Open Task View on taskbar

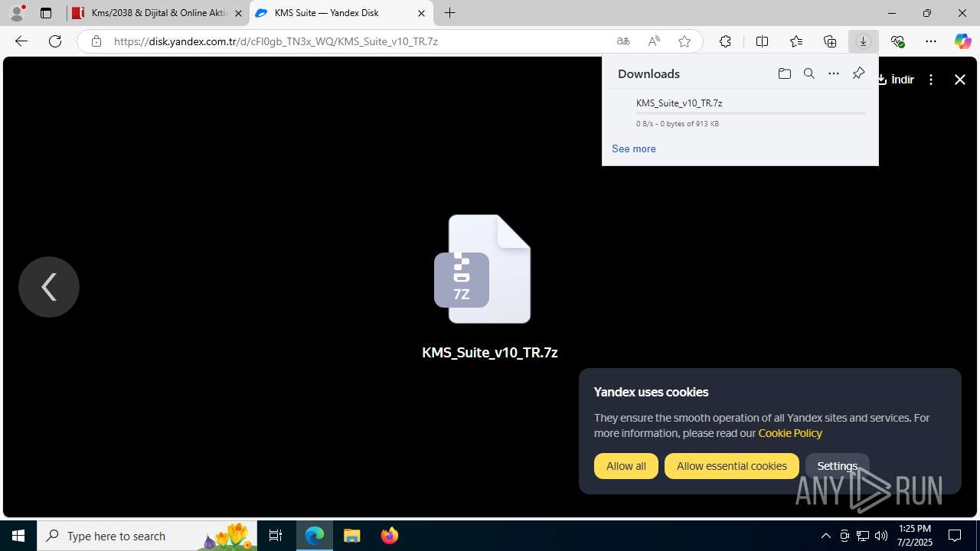click(x=276, y=536)
